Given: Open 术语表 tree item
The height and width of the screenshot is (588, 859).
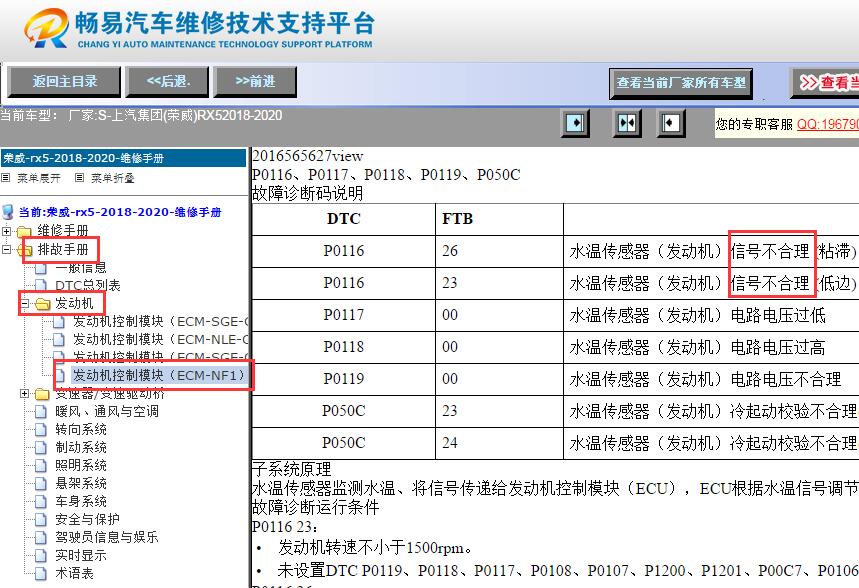Looking at the screenshot, I should (74, 574).
